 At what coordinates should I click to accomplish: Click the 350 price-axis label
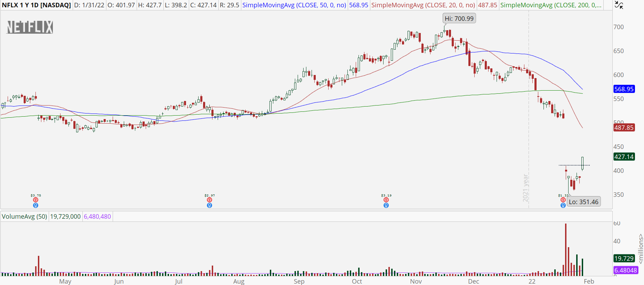(619, 194)
